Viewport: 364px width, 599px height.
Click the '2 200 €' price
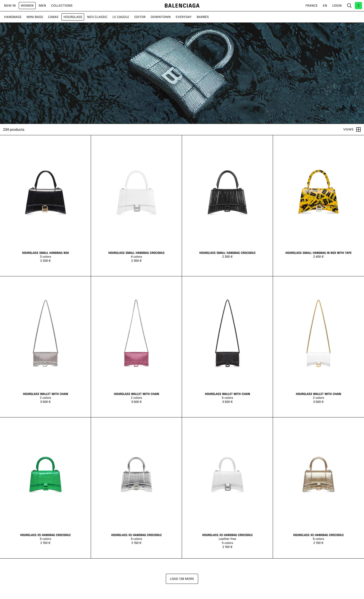click(x=45, y=261)
